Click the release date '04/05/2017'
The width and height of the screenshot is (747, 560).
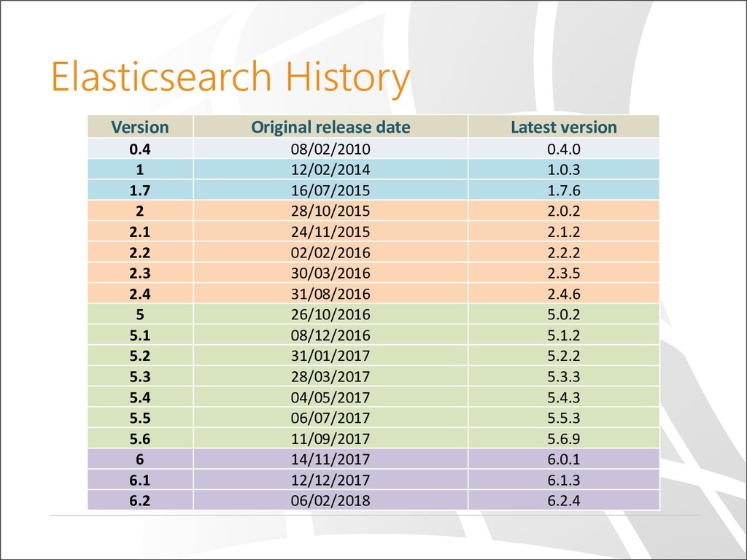330,397
